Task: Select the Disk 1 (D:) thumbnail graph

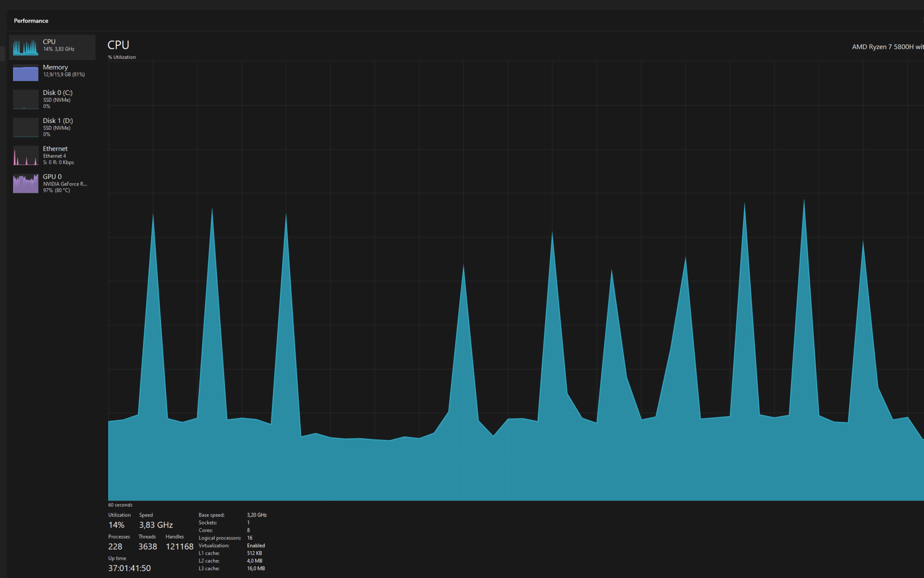Action: [x=26, y=127]
